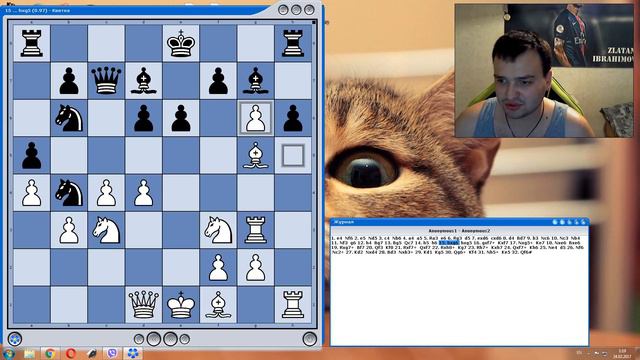The height and width of the screenshot is (360, 640).
Task: Select the white bishop on f1
Action: [x=218, y=304]
